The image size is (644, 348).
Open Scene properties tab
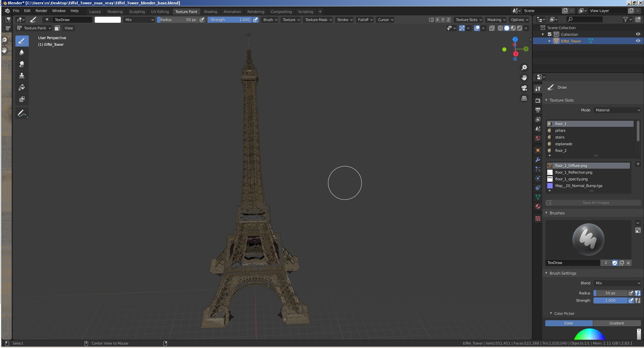[x=538, y=129]
